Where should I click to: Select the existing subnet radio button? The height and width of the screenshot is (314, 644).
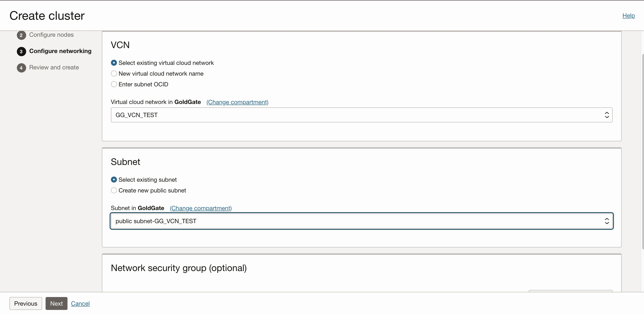[x=114, y=179]
